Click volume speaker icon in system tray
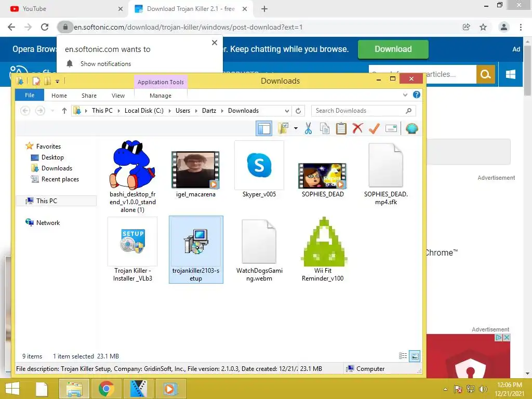This screenshot has width=532, height=399. tap(483, 389)
